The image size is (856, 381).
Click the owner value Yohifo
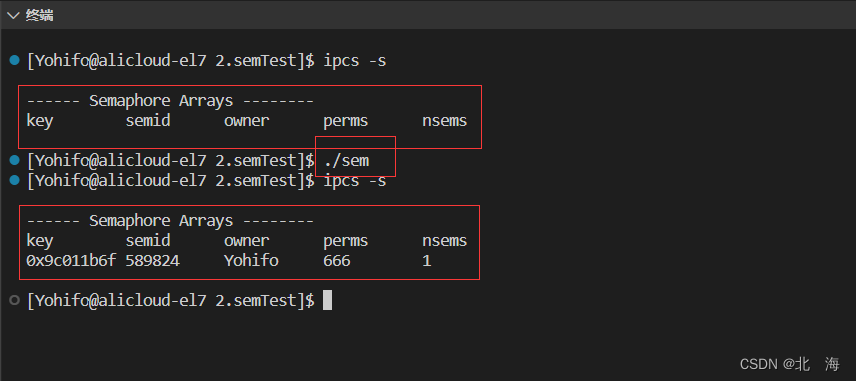(x=251, y=260)
